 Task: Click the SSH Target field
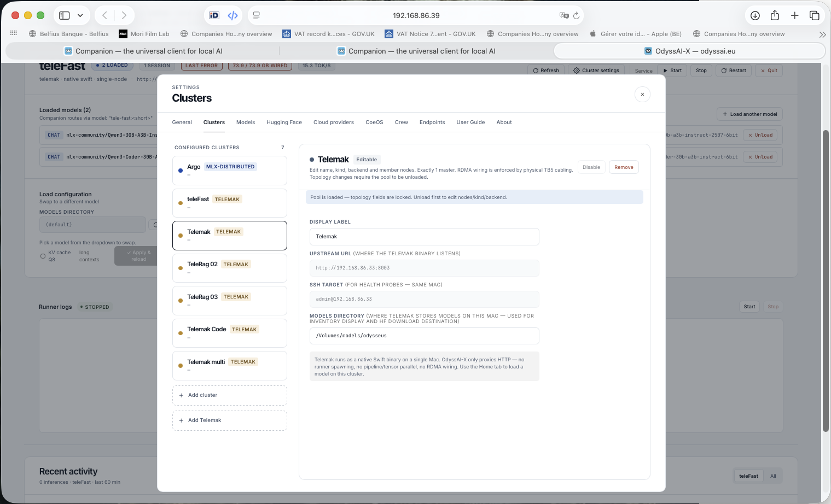(425, 299)
